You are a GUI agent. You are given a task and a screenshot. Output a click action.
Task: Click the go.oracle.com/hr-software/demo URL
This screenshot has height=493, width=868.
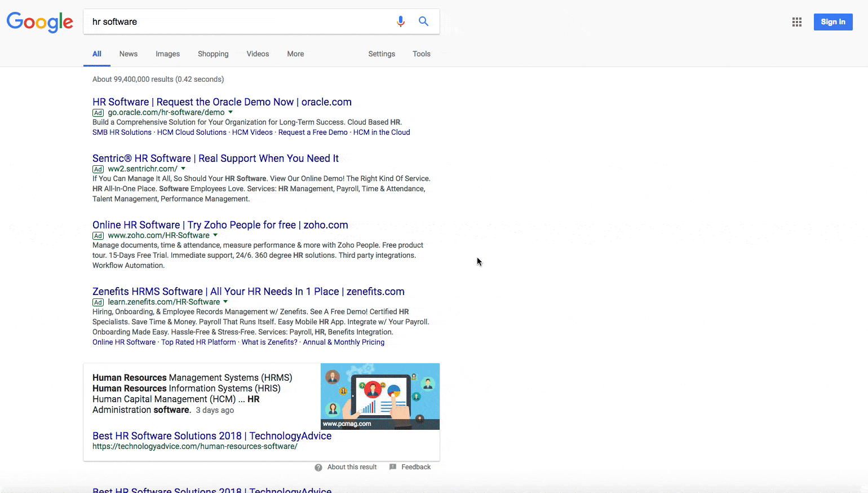pos(166,113)
